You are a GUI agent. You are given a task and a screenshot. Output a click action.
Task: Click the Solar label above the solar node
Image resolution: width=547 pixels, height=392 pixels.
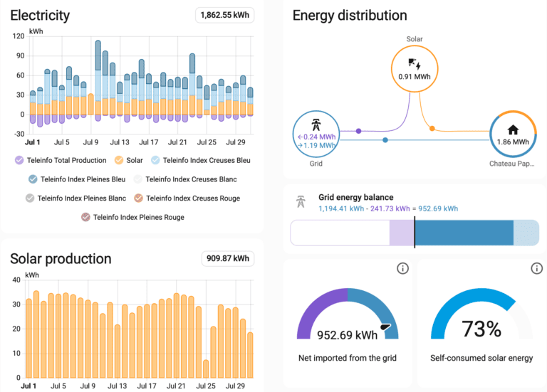click(415, 39)
